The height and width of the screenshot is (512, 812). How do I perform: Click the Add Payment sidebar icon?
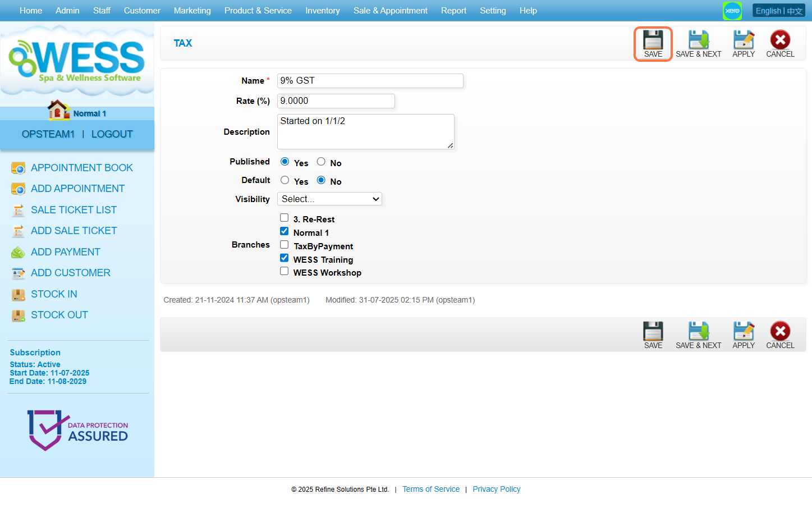(19, 253)
